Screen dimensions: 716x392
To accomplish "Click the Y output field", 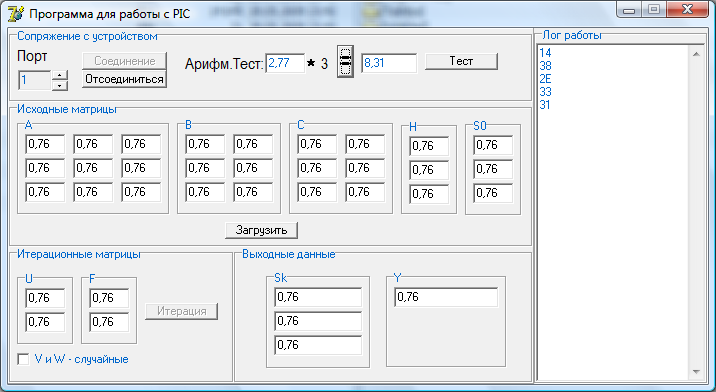I will pos(446,297).
